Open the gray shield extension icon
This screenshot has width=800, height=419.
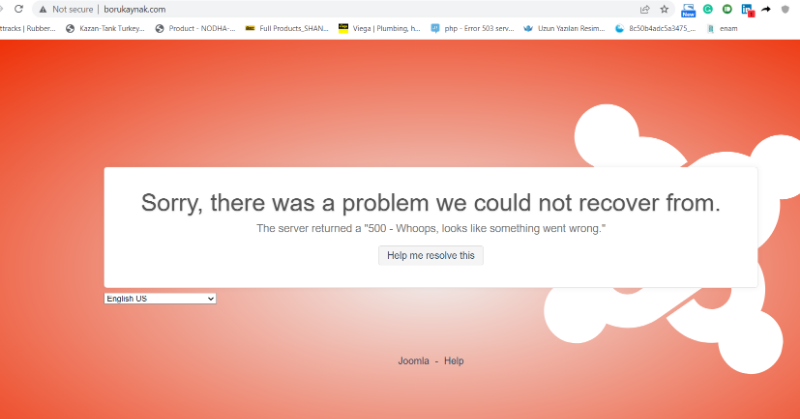point(785,9)
